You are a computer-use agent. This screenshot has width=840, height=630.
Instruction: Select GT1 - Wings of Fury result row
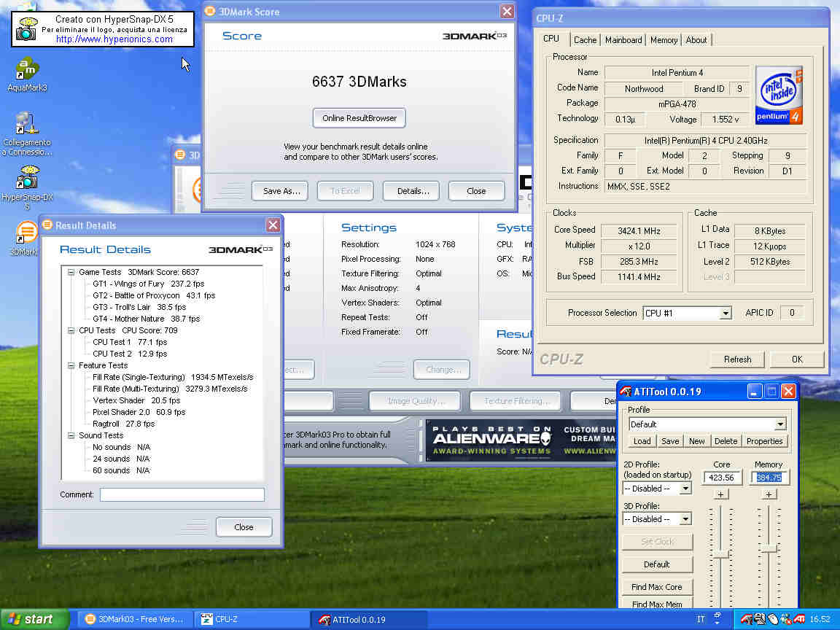(x=149, y=284)
